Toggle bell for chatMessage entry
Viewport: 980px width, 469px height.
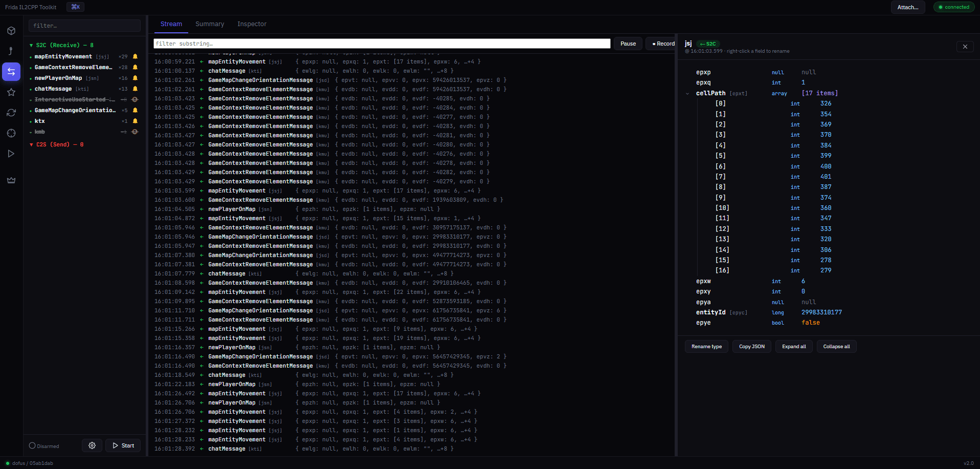click(135, 89)
